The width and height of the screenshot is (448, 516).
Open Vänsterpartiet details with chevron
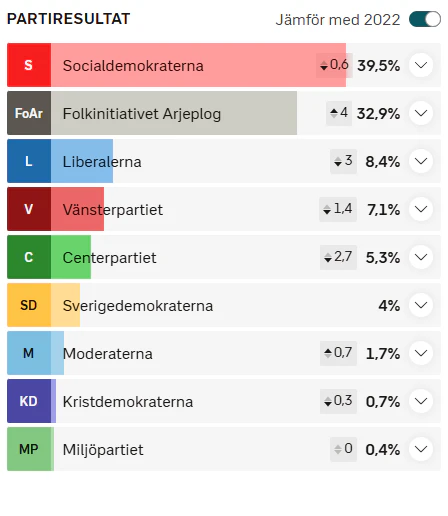(421, 209)
